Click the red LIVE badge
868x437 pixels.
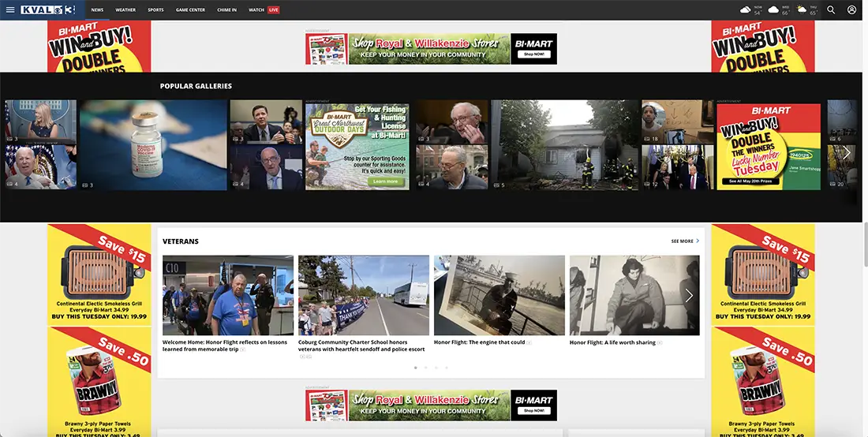click(274, 10)
